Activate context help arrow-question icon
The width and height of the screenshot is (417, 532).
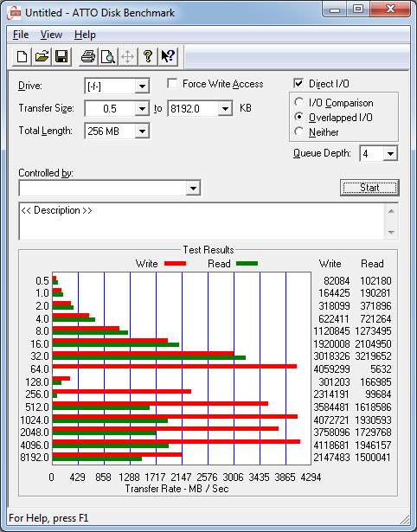point(168,57)
